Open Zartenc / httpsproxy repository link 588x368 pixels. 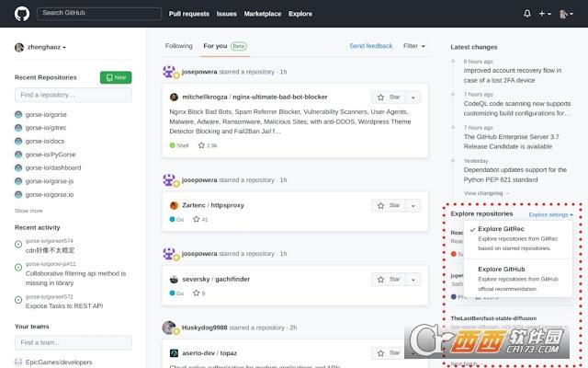point(213,205)
